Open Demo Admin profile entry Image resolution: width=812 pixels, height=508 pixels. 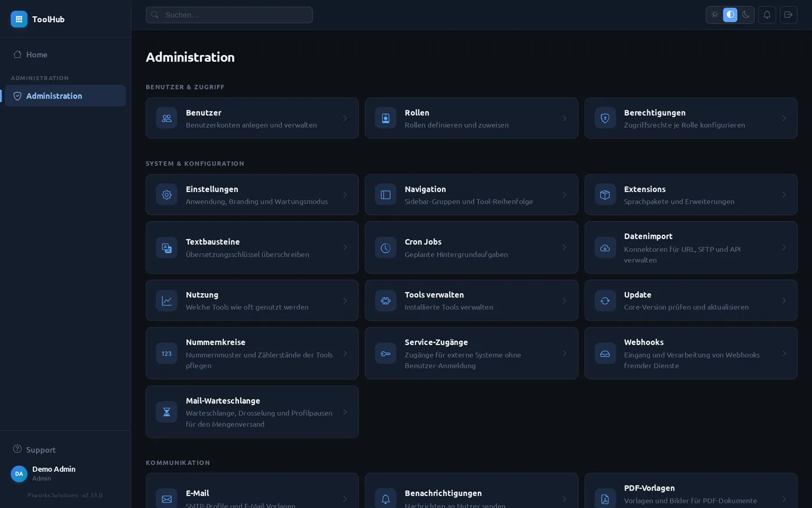(x=66, y=474)
